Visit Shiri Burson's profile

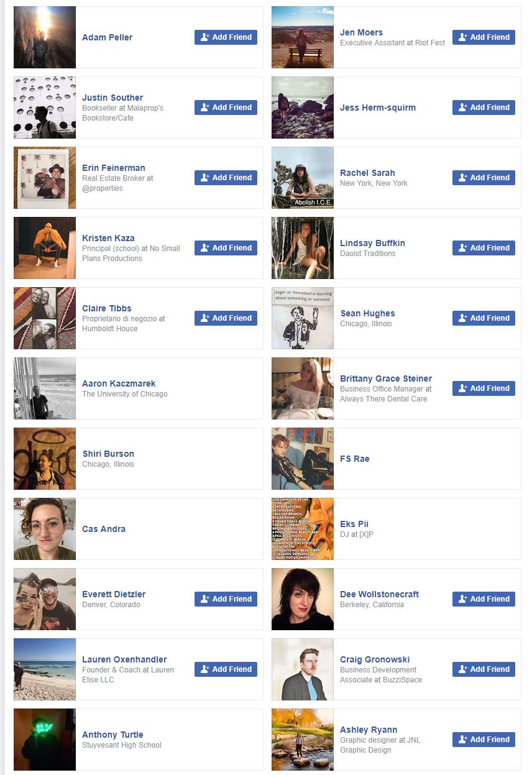click(108, 454)
